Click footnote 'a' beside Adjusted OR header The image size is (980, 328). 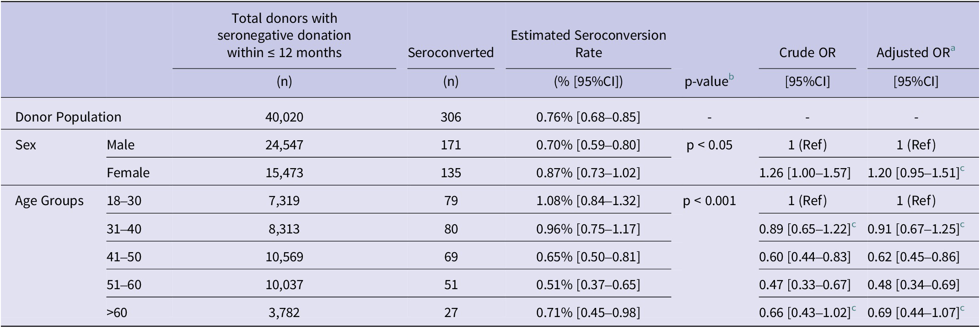click(x=953, y=49)
